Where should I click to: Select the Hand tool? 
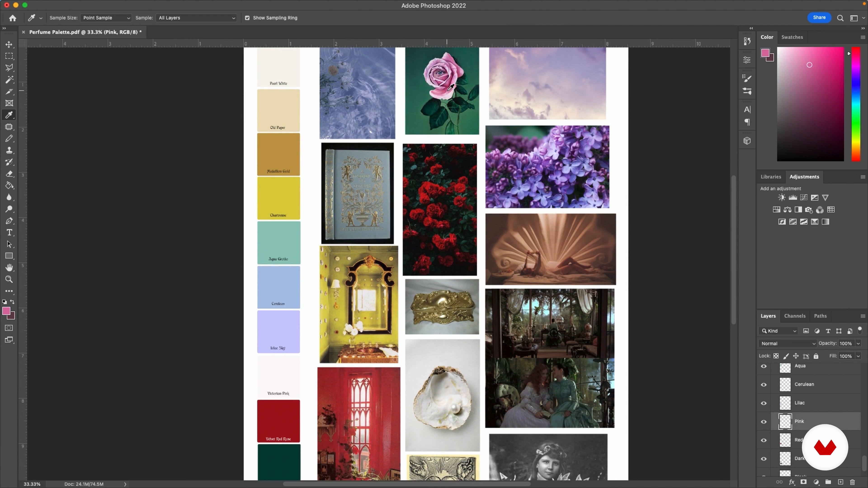tap(9, 268)
